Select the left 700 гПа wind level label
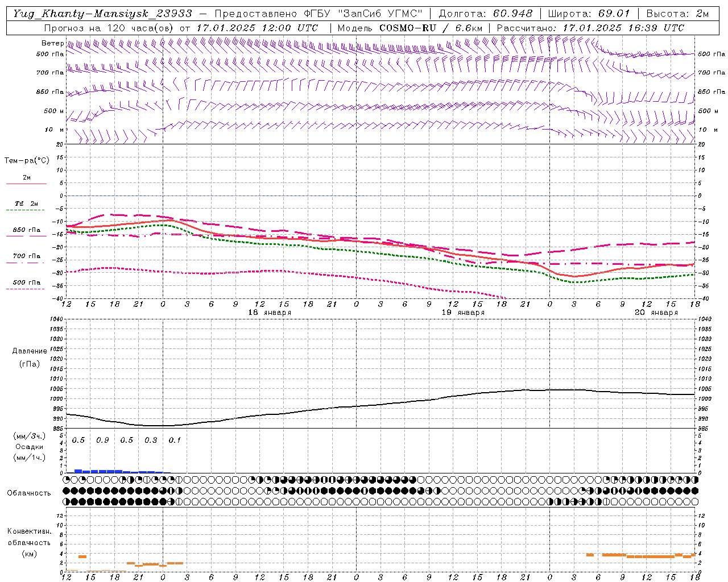 (x=50, y=73)
